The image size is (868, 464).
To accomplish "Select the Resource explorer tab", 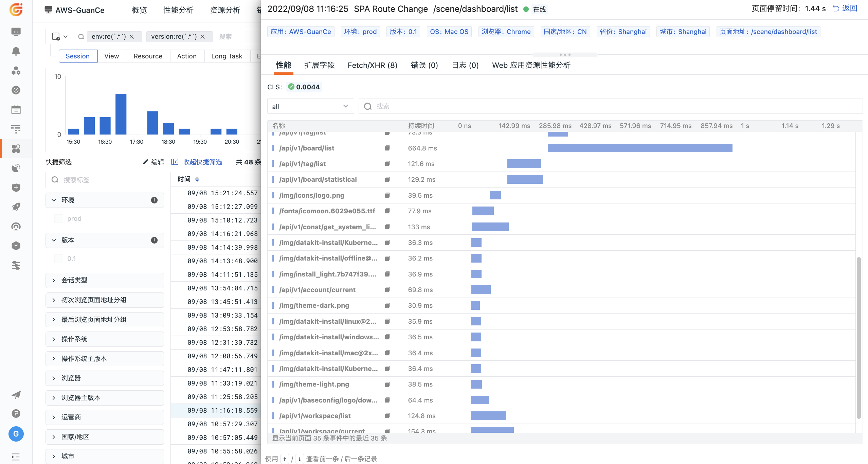I will [148, 56].
